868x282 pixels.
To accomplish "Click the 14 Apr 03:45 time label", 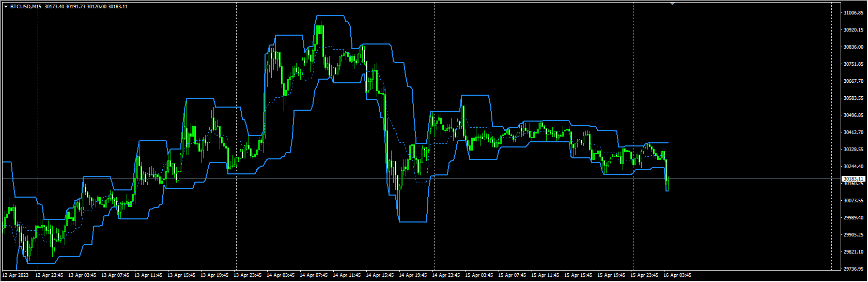I will point(281,275).
